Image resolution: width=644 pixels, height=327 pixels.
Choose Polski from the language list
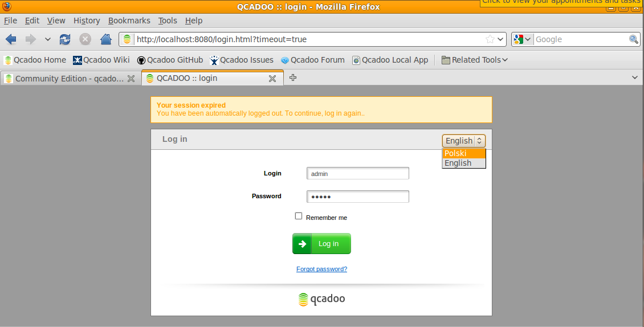pos(464,153)
